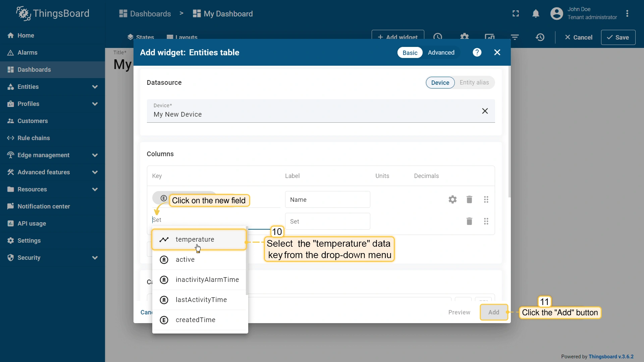Switch widget config to Advanced mode

tap(441, 53)
